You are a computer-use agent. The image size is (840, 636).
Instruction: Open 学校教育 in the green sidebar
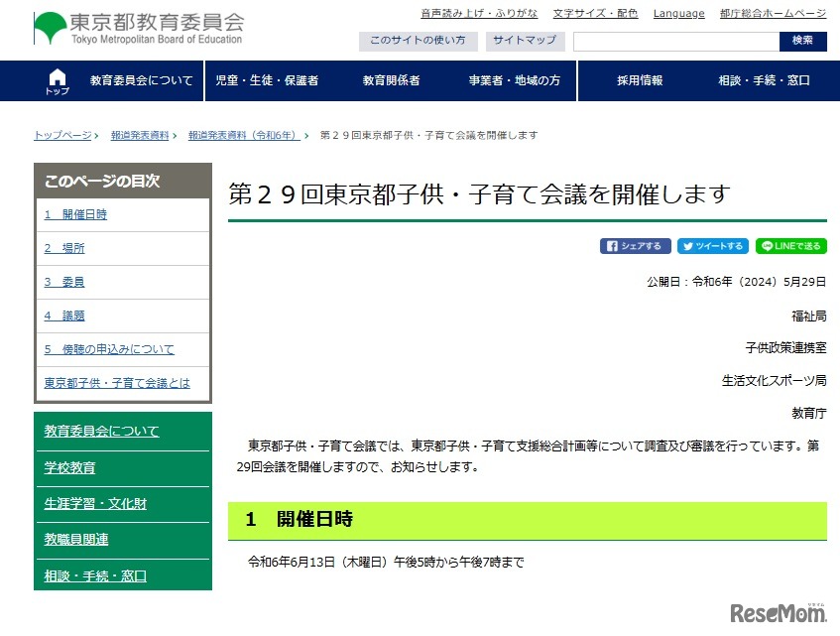point(70,467)
